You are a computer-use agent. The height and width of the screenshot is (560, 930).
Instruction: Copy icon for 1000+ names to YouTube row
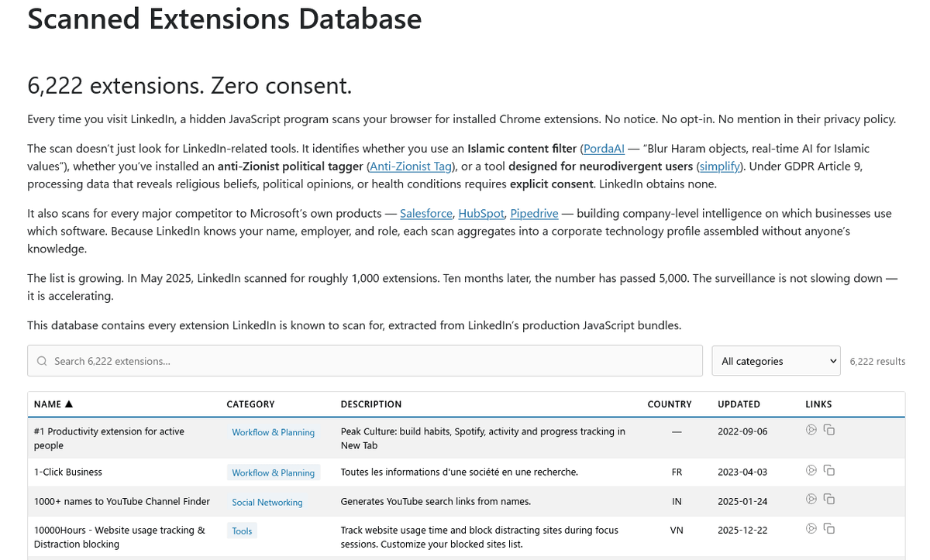point(828,499)
